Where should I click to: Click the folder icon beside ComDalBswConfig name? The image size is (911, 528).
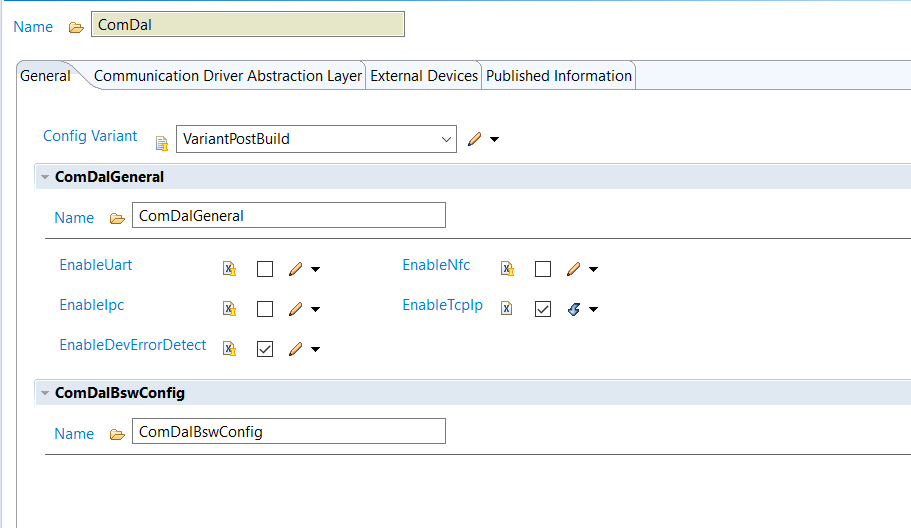click(117, 434)
